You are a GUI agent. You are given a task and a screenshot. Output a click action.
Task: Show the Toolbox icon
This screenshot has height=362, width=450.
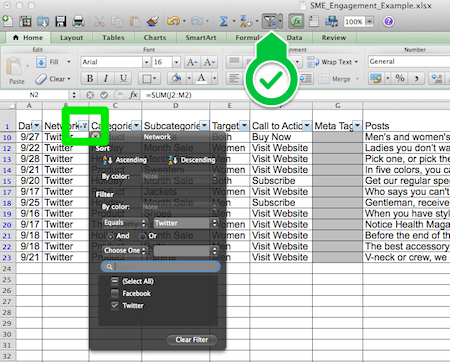click(x=314, y=22)
